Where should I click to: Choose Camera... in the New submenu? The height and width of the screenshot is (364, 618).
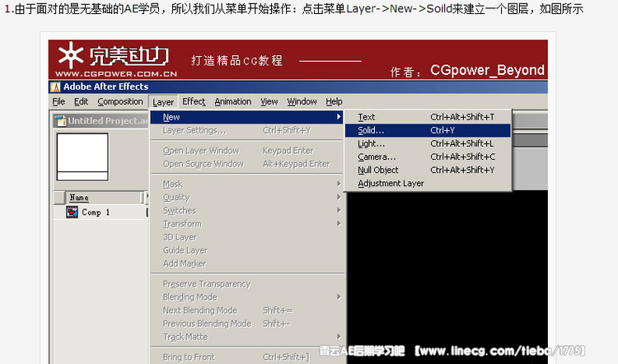(428, 156)
